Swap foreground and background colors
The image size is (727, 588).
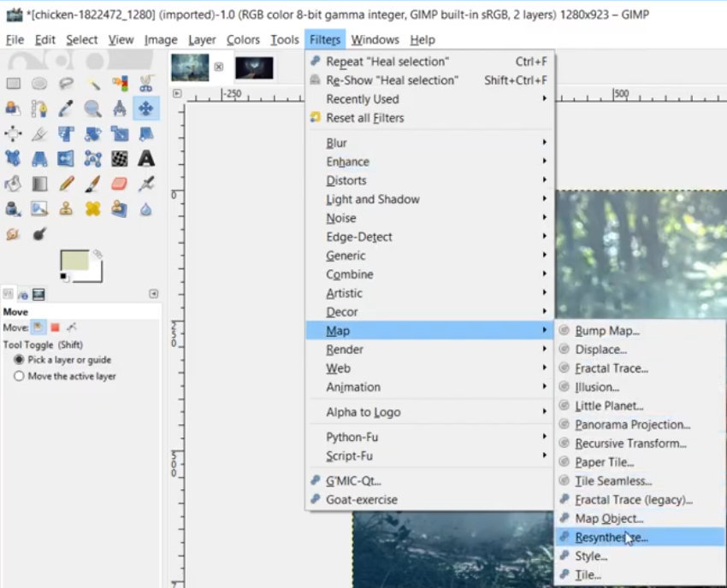click(x=97, y=254)
